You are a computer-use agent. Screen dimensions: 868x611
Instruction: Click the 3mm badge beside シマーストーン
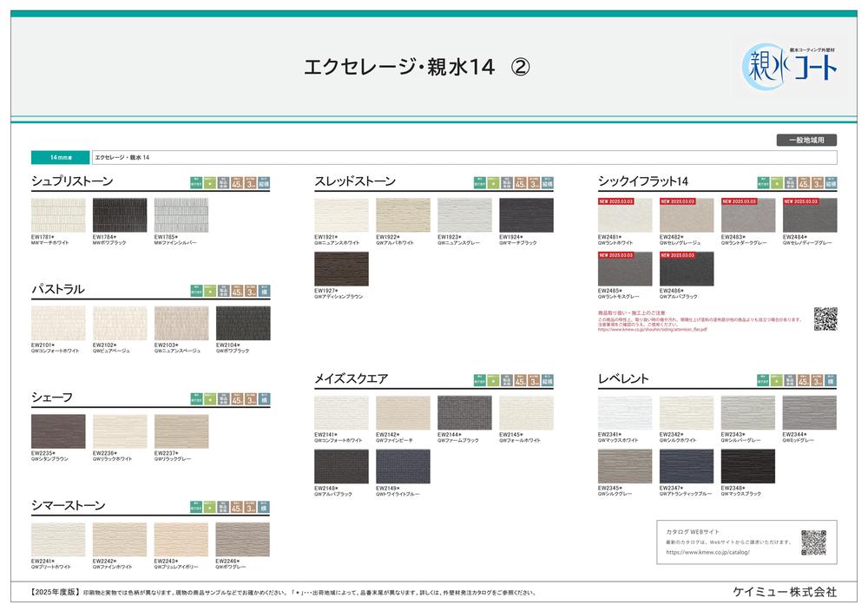(251, 507)
